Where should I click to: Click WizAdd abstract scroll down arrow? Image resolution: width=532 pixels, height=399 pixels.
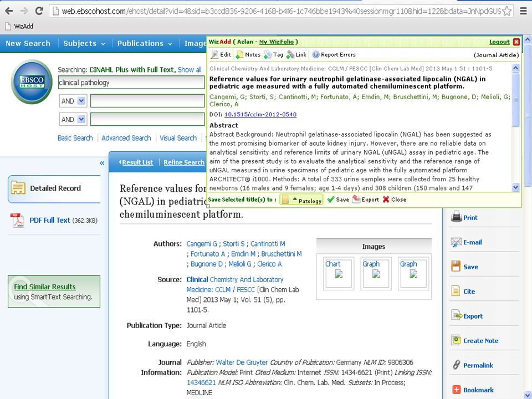[x=515, y=187]
